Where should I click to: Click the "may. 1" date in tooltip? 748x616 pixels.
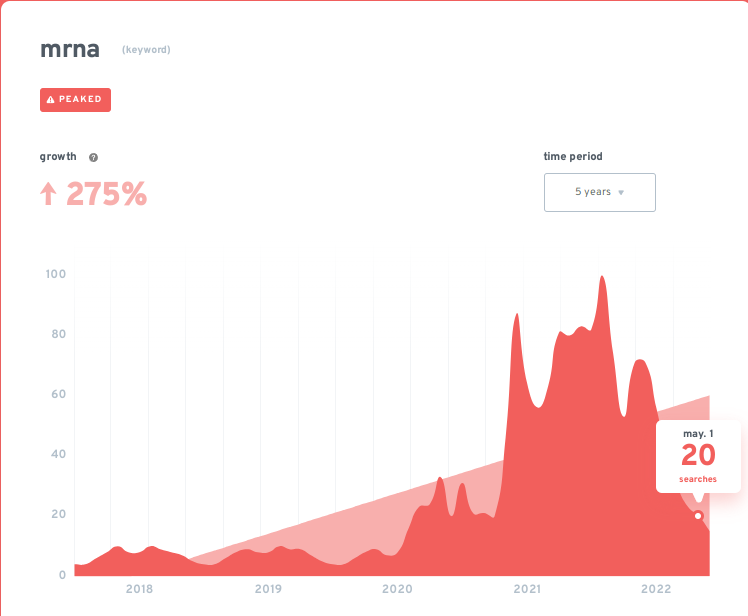698,434
